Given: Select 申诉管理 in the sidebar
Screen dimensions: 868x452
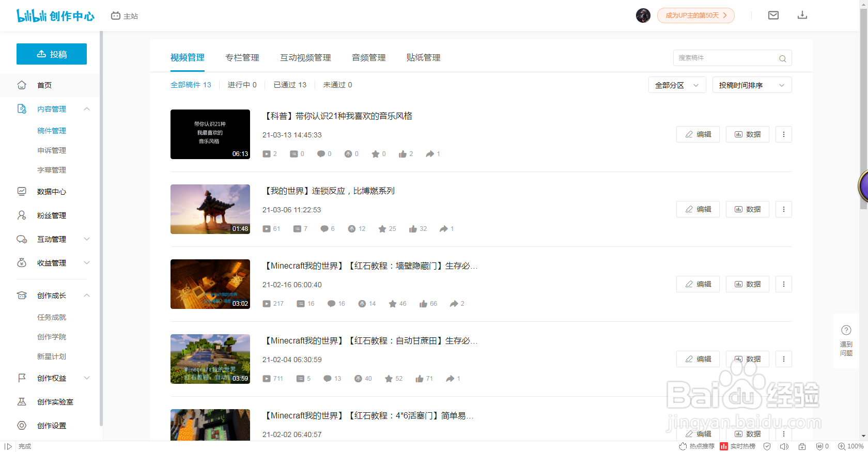Looking at the screenshot, I should tap(52, 150).
